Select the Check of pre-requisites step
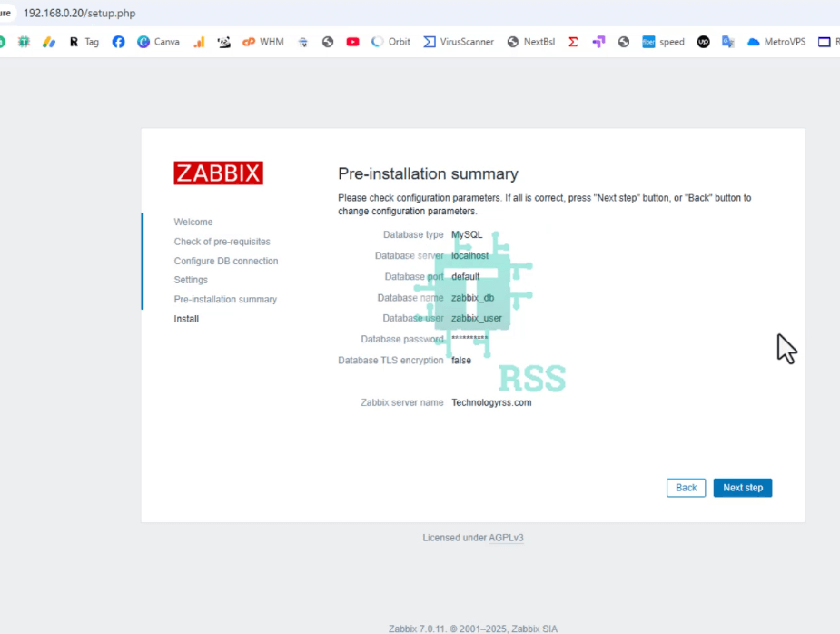 [222, 242]
